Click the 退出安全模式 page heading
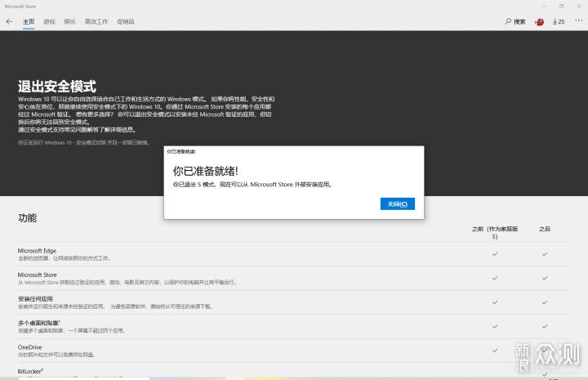This screenshot has width=588, height=380. [57, 87]
